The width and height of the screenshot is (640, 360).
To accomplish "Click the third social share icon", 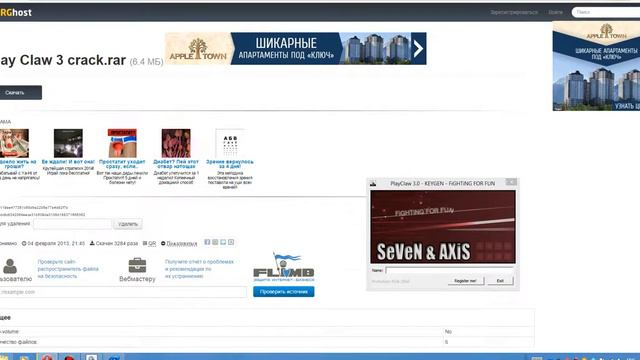I will click(x=223, y=242).
